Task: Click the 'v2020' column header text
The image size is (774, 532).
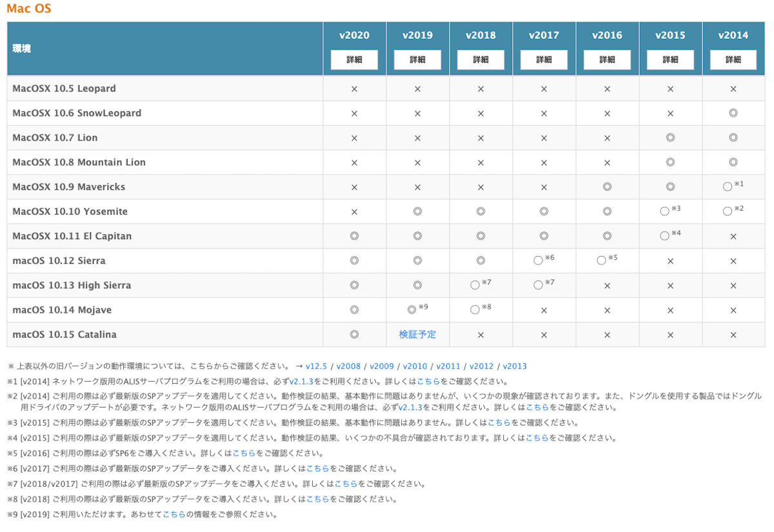Action: (354, 35)
